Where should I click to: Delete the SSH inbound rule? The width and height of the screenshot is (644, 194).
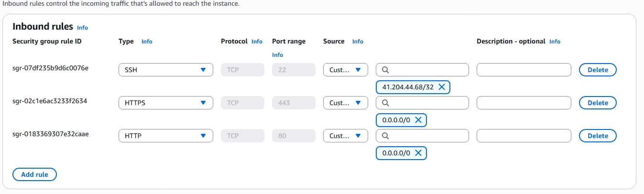[x=597, y=70]
